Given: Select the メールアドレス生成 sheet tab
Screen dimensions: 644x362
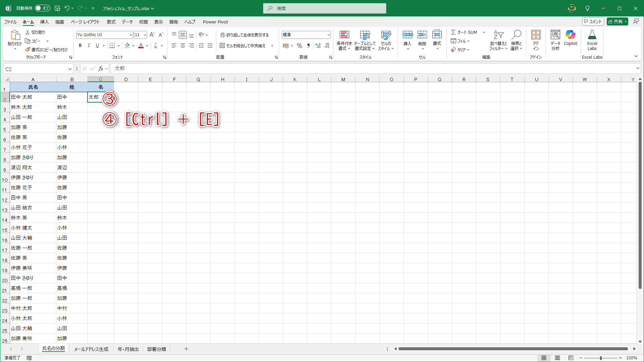Looking at the screenshot, I should point(91,349).
